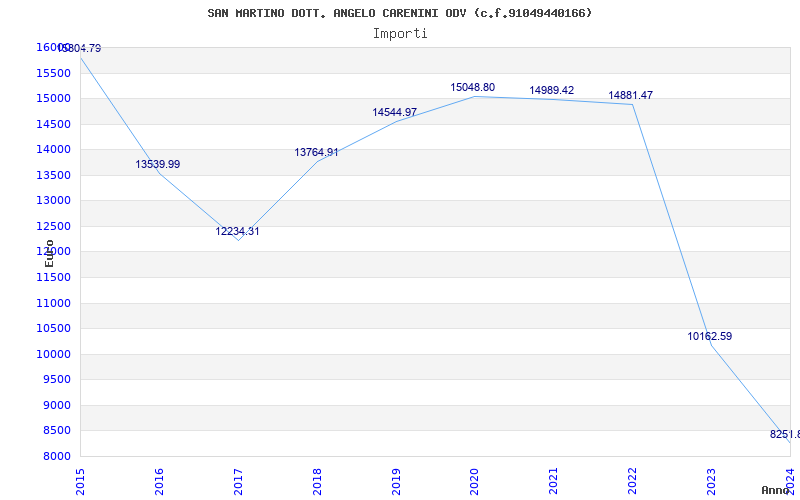
Task: Click the 8500 y-axis tick label
Action: coord(56,430)
